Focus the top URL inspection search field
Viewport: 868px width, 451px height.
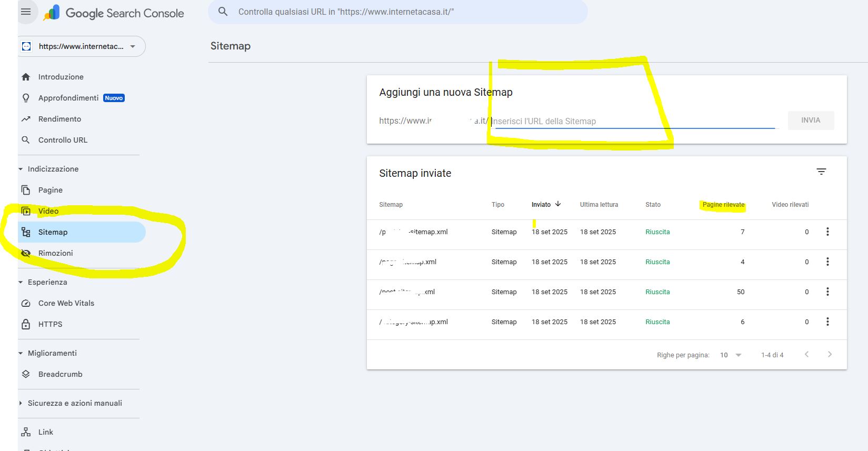point(398,12)
